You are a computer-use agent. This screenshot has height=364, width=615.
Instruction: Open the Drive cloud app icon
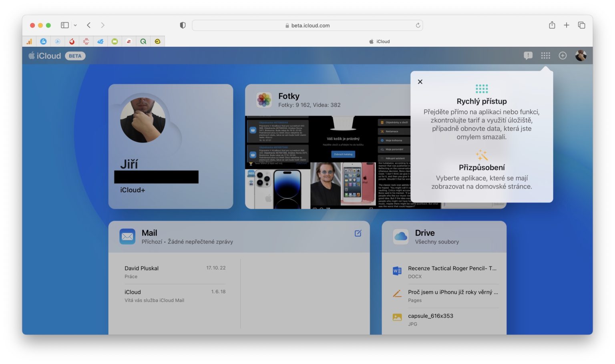point(401,236)
